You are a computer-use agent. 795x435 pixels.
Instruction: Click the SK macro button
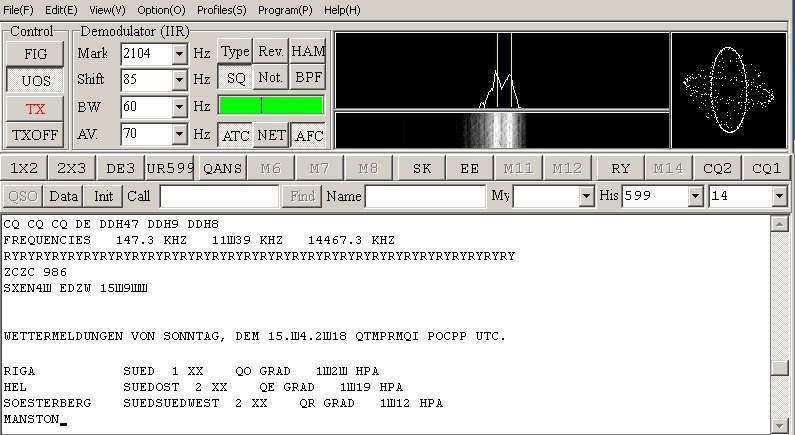tap(422, 168)
